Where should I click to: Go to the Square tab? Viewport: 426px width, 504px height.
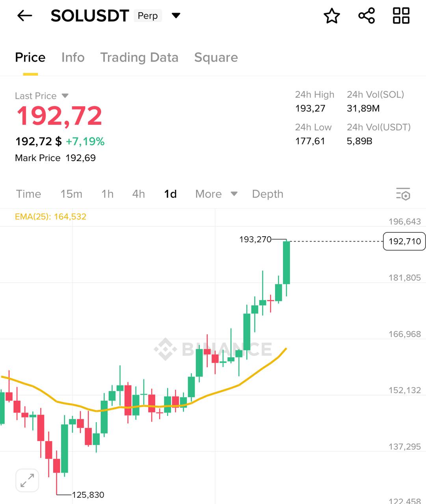(216, 57)
